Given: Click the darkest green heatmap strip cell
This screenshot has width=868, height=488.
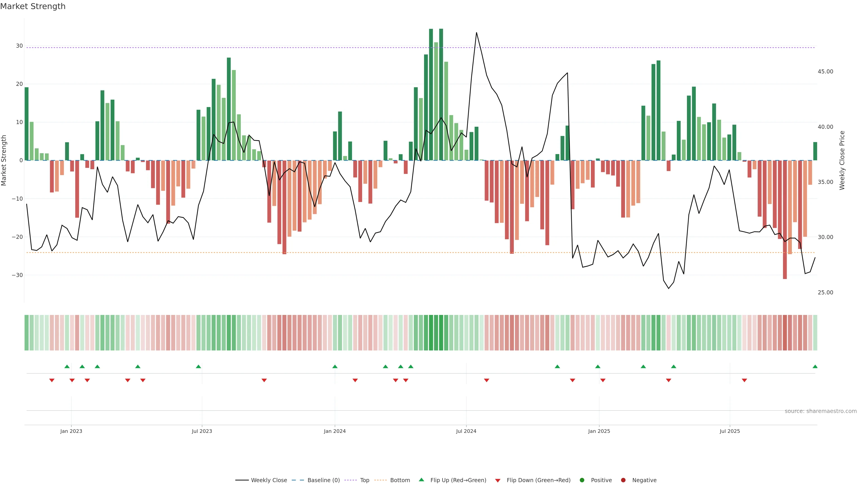Looking at the screenshot, I should (441, 333).
